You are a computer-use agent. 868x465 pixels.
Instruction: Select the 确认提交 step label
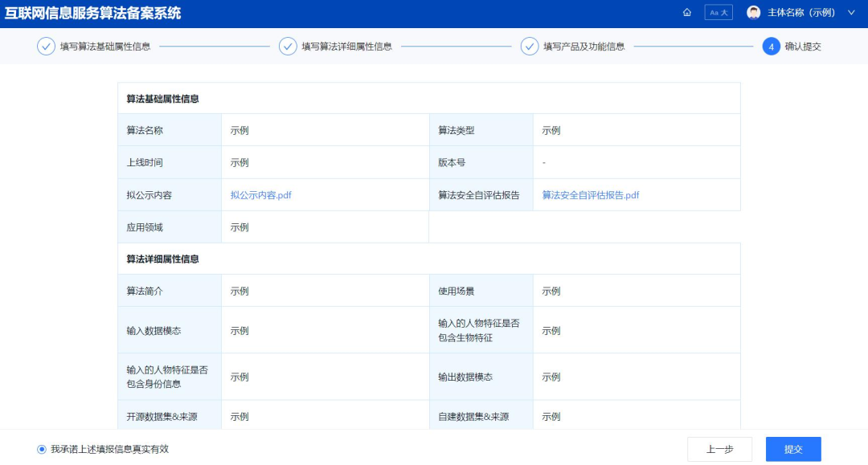pos(803,47)
